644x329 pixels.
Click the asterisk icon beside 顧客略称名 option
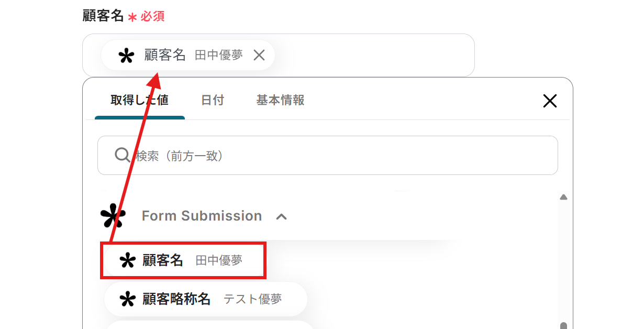[x=127, y=299]
